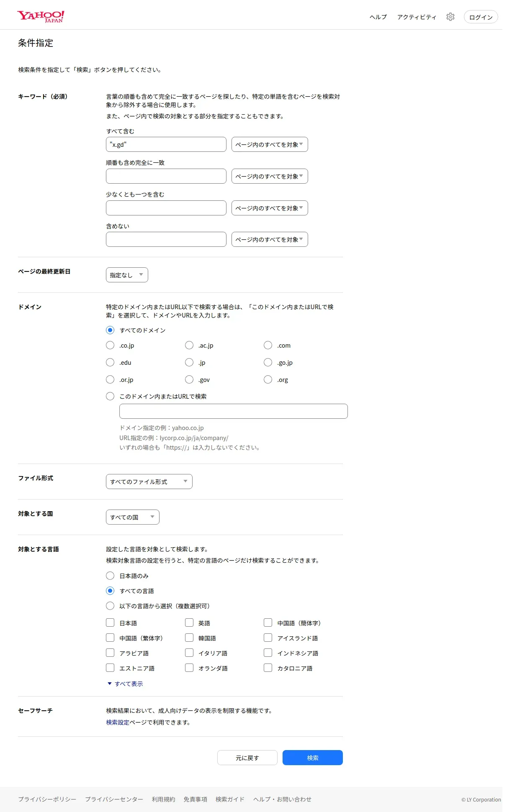Check the アラビア語 checkbox

(x=110, y=653)
